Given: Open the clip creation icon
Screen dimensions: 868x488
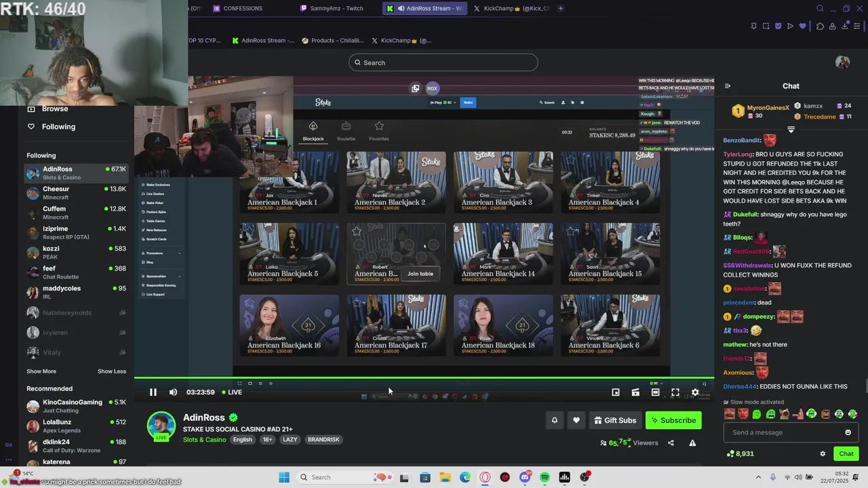Looking at the screenshot, I should coord(635,392).
